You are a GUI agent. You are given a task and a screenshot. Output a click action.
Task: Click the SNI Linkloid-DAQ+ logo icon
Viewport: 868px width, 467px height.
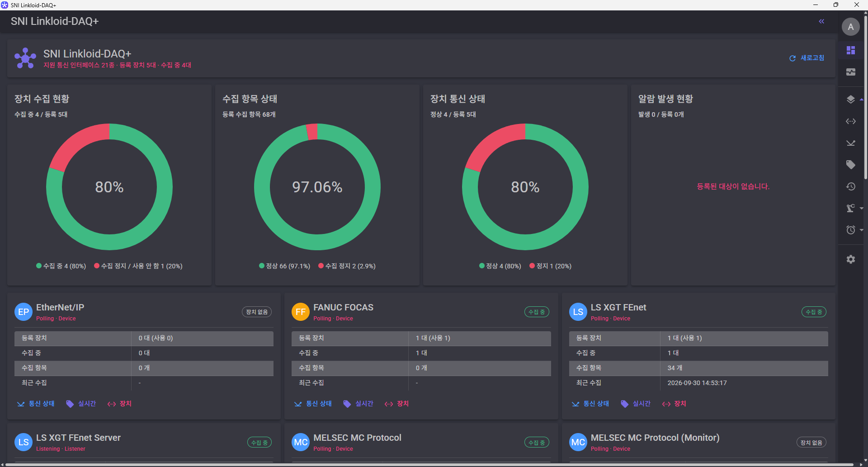coord(25,58)
